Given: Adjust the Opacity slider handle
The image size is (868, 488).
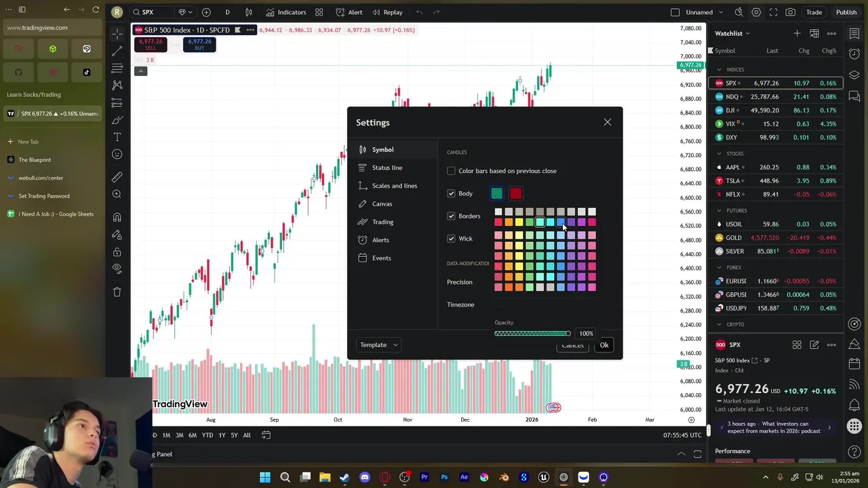Looking at the screenshot, I should 568,333.
